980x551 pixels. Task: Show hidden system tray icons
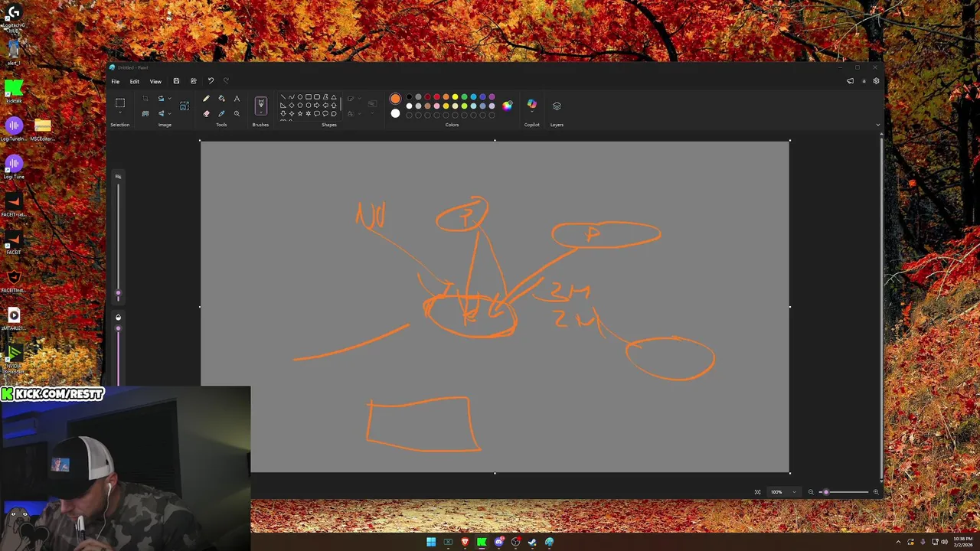899,543
